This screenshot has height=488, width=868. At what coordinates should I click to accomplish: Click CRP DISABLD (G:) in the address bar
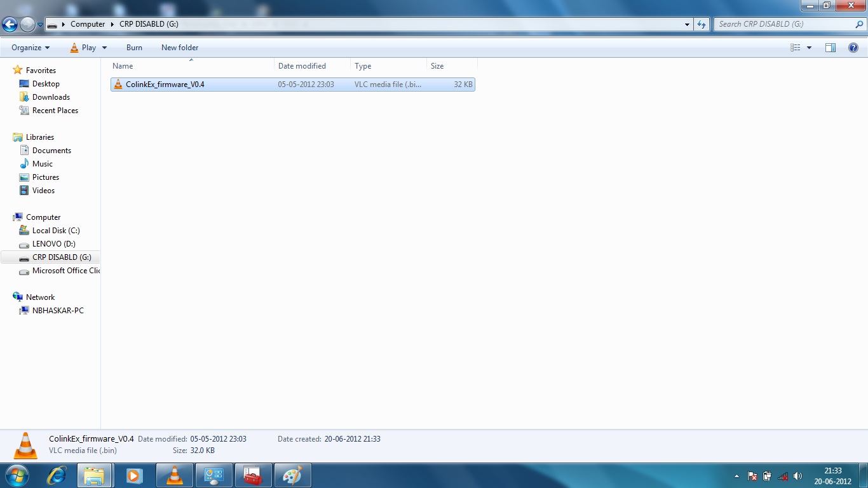click(x=149, y=24)
